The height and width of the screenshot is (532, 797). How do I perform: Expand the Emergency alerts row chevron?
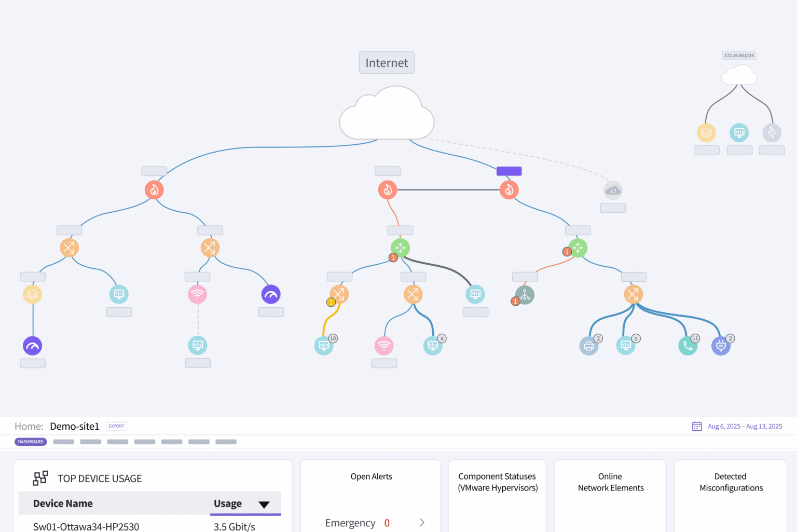(422, 523)
